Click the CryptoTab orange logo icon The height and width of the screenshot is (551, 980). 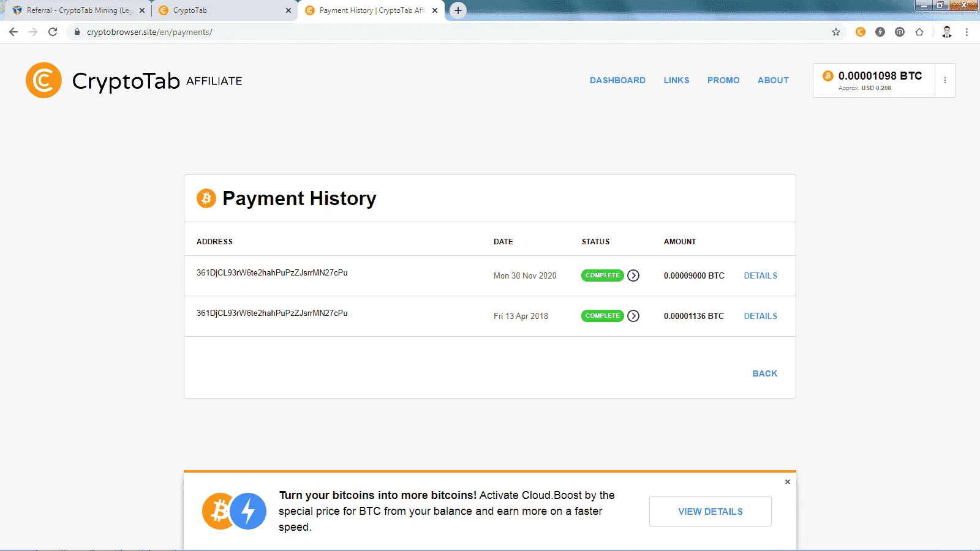coord(43,80)
